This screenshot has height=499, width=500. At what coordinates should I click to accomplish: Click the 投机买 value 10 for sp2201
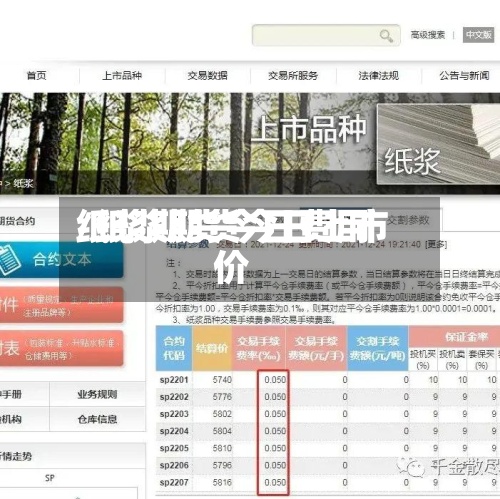pos(433,380)
